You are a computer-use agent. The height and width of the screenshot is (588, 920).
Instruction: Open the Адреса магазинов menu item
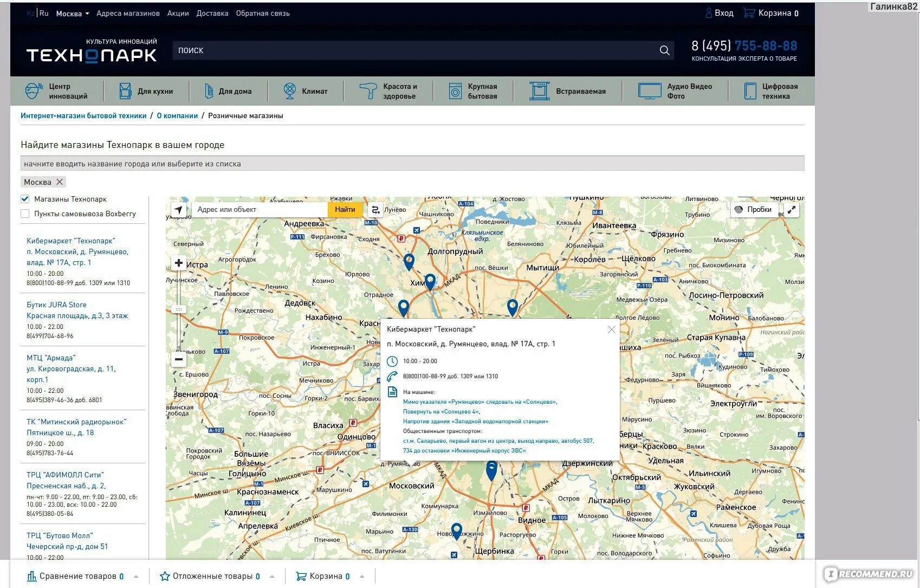click(128, 14)
